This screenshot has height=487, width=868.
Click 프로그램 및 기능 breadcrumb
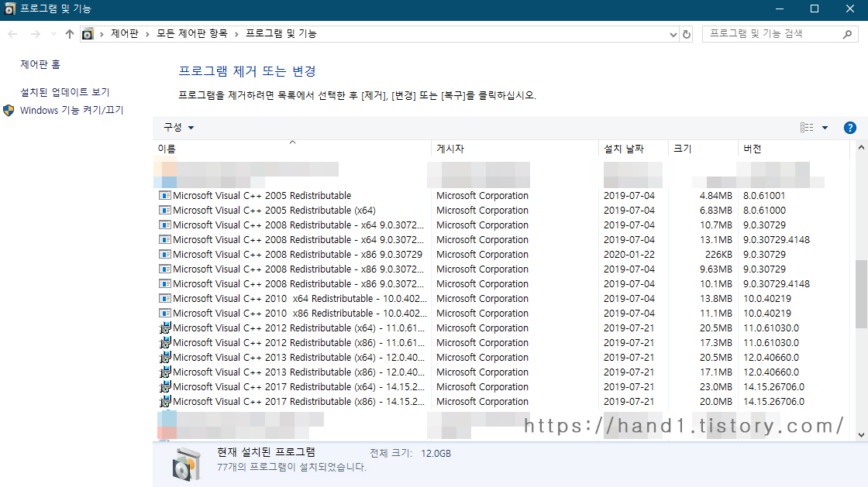pos(281,34)
